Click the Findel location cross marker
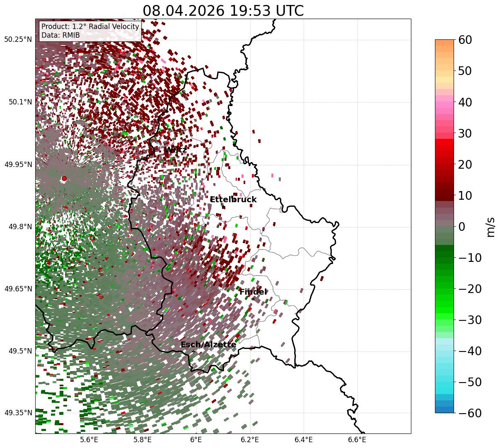Screen dimensions: 500x448 [253, 299]
